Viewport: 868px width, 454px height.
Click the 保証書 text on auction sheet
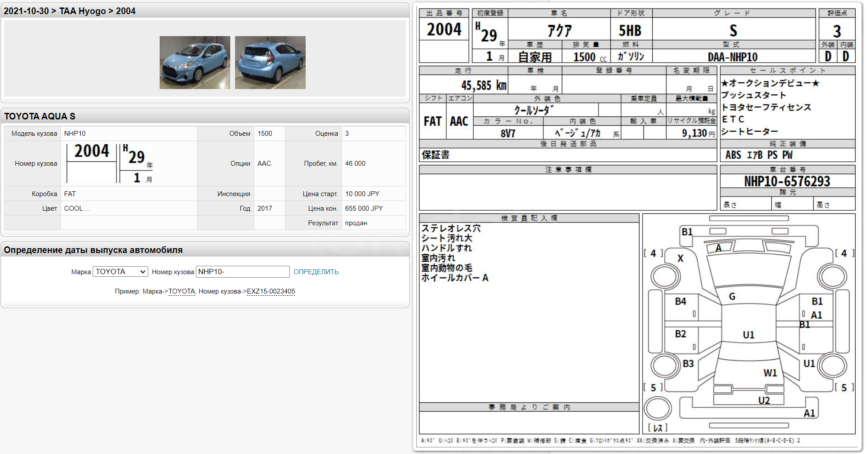coord(436,155)
